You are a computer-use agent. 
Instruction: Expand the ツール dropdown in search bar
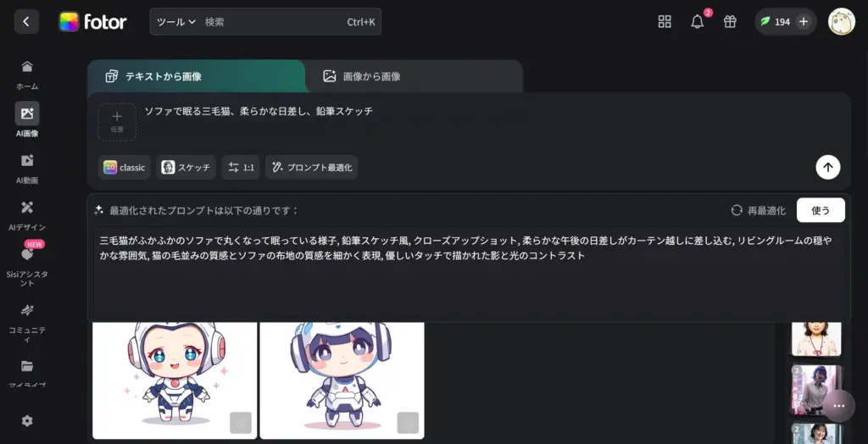[x=176, y=22]
